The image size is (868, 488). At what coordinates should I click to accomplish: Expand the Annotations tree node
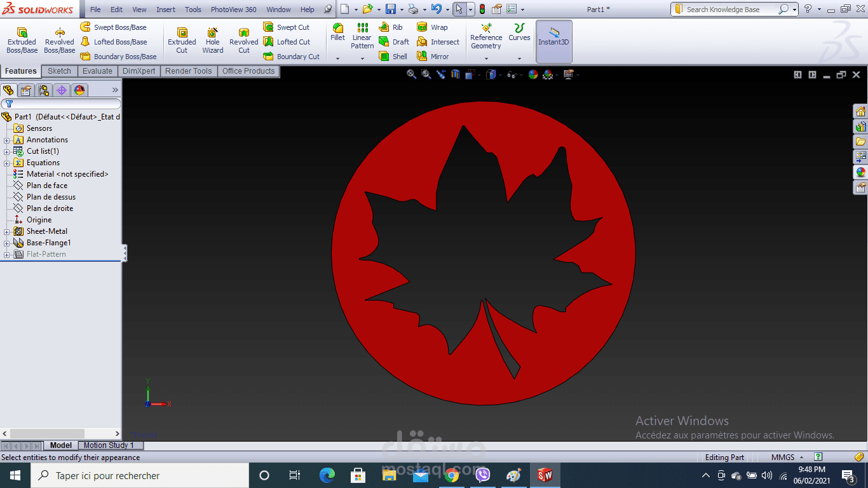(x=7, y=140)
